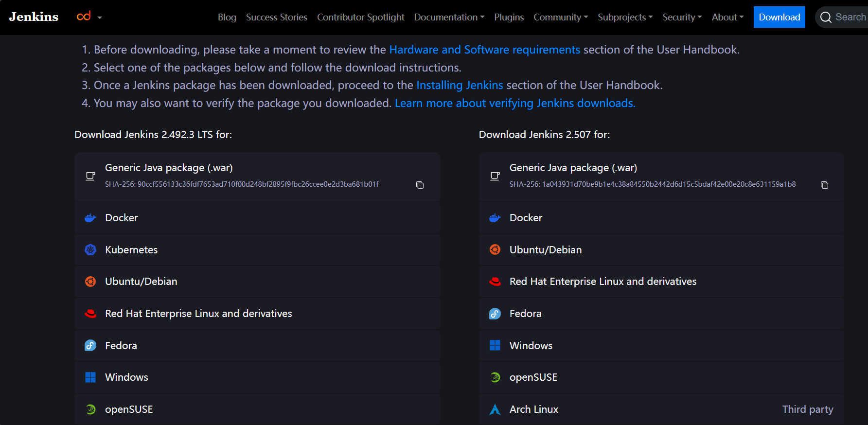The width and height of the screenshot is (868, 425).
Task: Click the Docker whale icon in the weekly list
Action: (495, 218)
